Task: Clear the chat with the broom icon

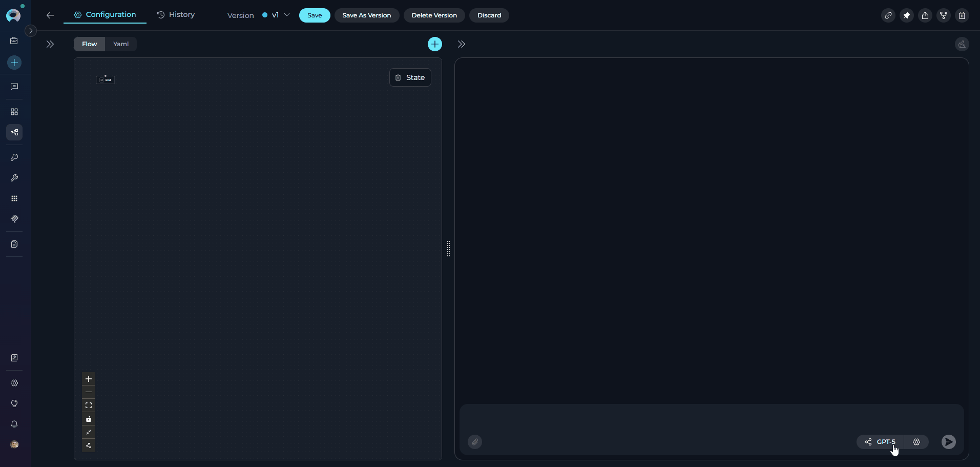Action: coord(962,44)
